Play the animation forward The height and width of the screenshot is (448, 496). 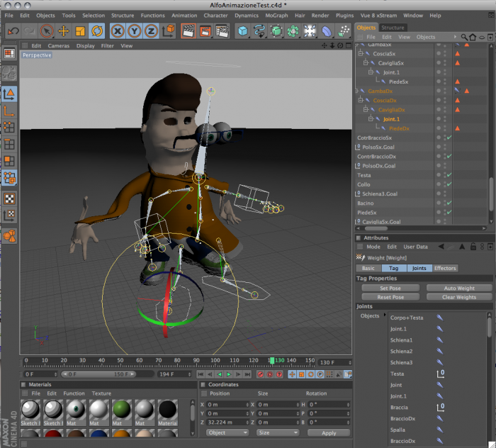pyautogui.click(x=229, y=374)
